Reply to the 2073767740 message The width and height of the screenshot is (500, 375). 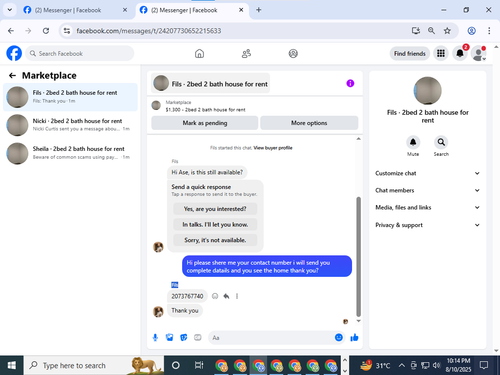[226, 296]
